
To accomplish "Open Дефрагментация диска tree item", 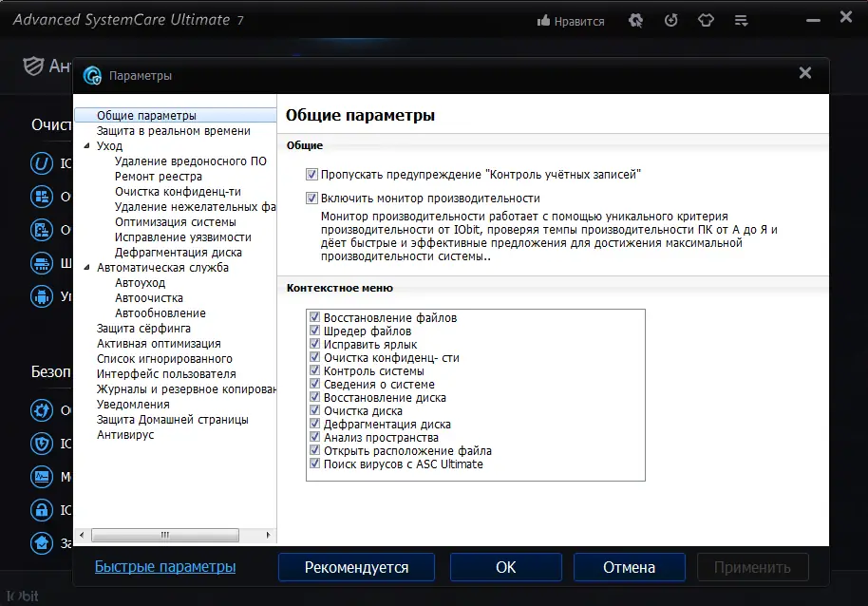I will tap(179, 253).
